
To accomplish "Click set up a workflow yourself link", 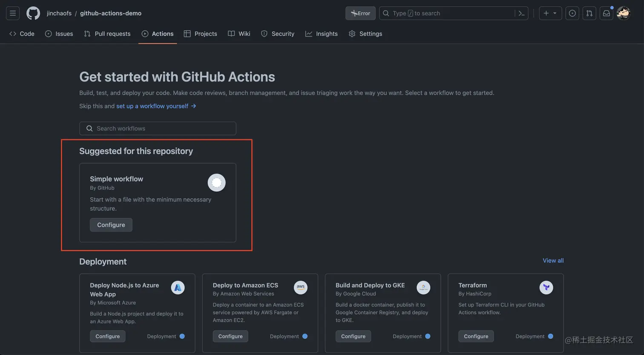I will coord(156,106).
